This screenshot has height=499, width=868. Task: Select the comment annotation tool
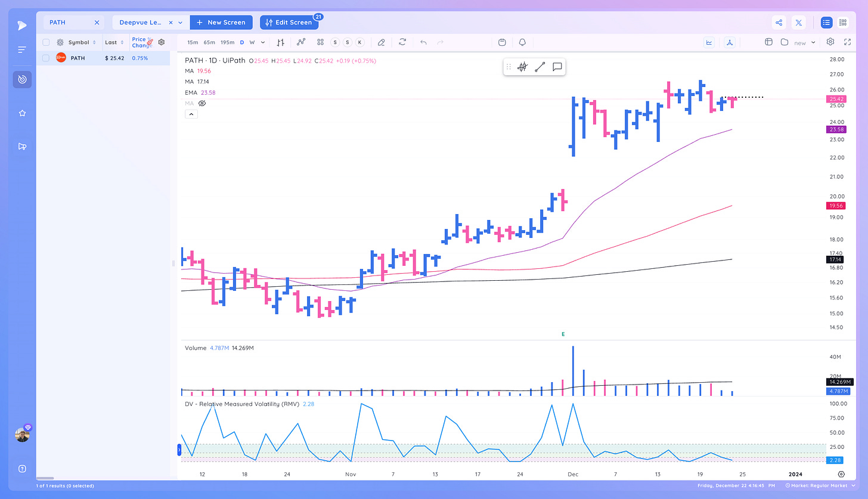(x=557, y=67)
